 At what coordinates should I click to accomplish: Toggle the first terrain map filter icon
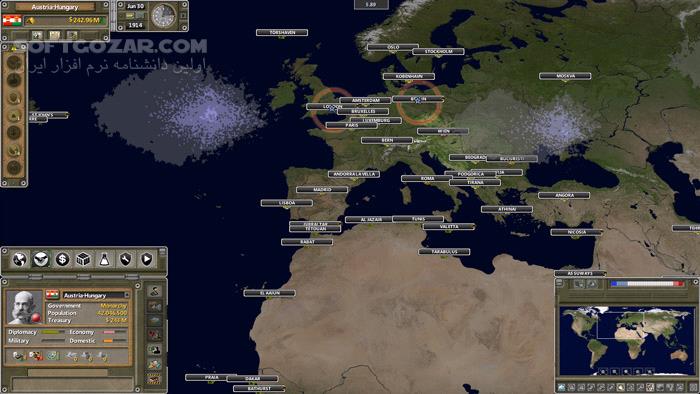click(x=561, y=387)
